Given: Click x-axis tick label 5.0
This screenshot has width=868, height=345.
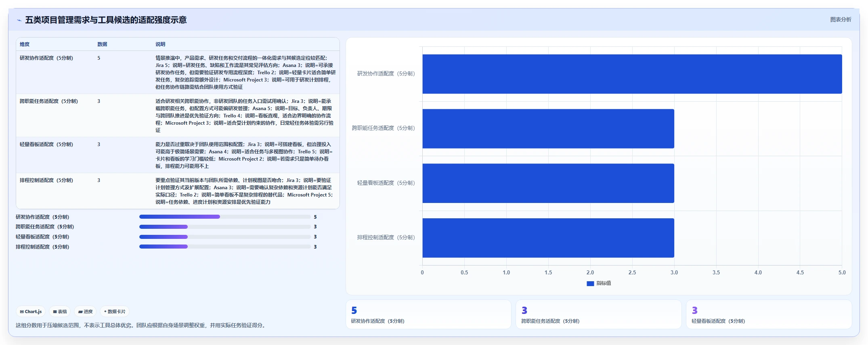Looking at the screenshot, I should 842,273.
